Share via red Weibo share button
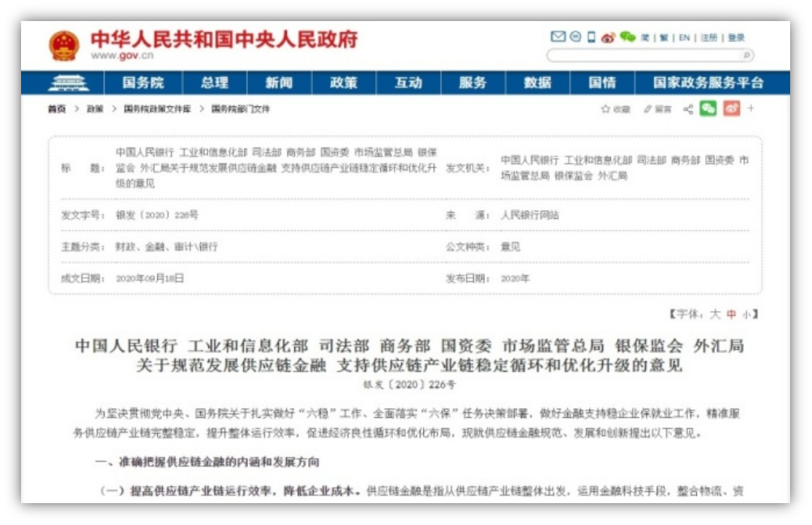 731,109
